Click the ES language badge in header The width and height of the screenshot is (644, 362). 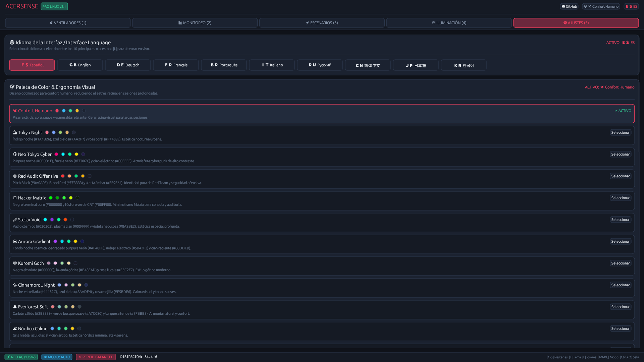point(631,6)
